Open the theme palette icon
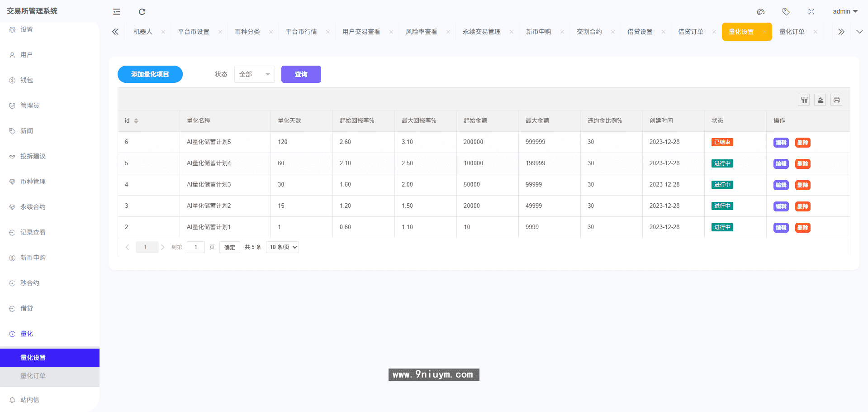 [761, 12]
